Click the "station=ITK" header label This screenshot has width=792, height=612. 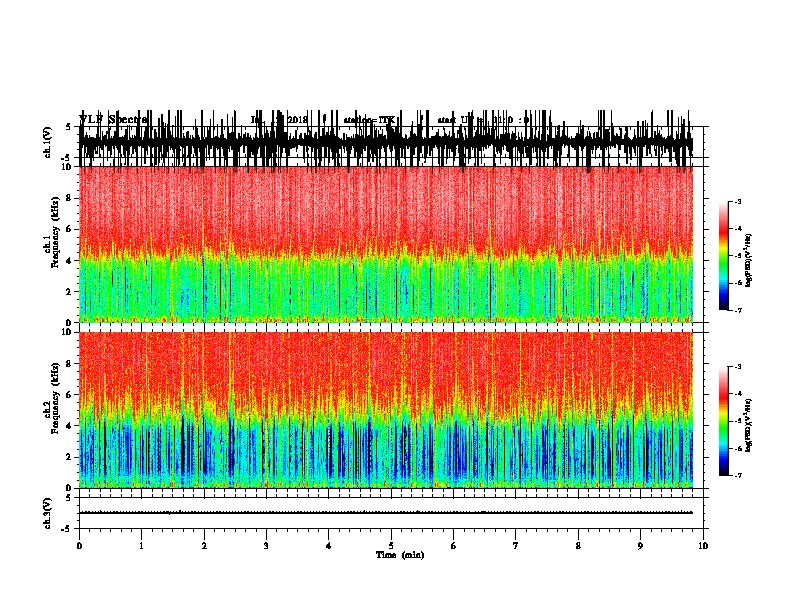click(x=369, y=120)
